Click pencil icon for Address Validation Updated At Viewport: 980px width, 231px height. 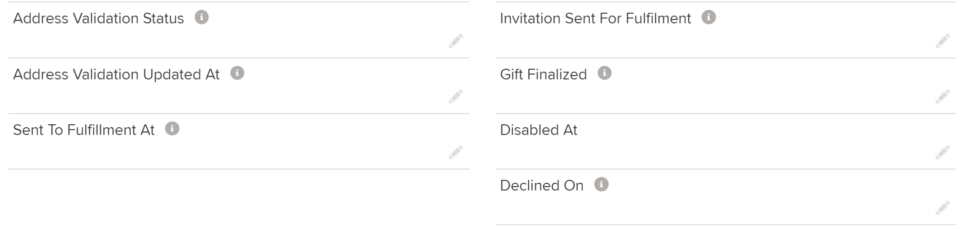pos(456,96)
